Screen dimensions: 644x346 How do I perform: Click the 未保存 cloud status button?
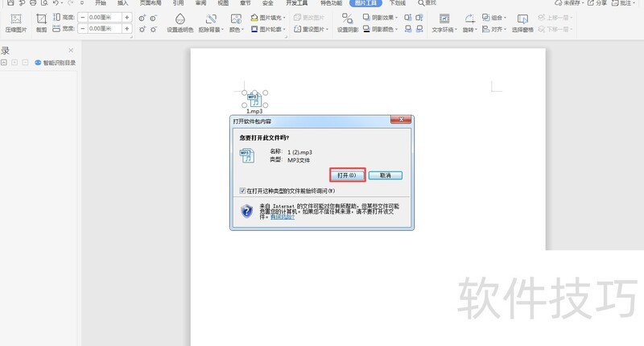point(569,3)
